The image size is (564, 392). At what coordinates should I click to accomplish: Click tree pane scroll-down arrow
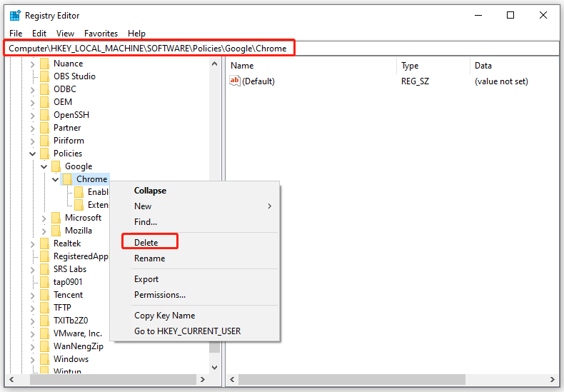point(215,368)
